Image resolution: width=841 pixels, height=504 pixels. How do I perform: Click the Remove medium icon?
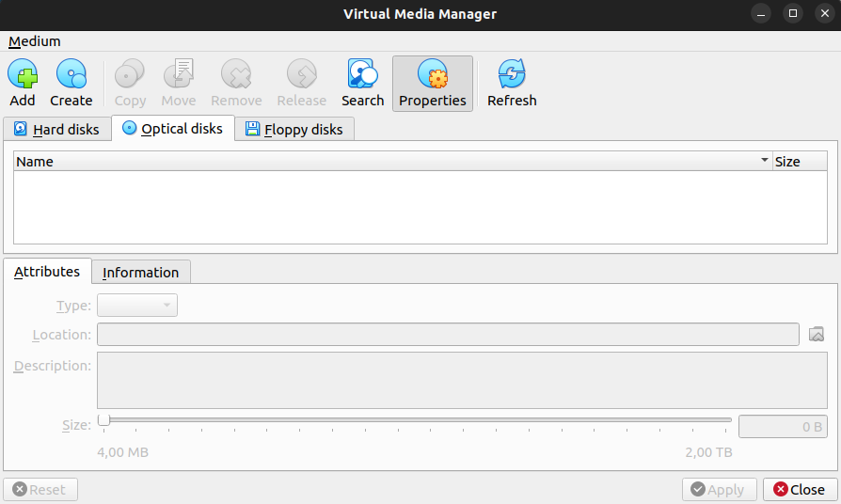(x=236, y=74)
